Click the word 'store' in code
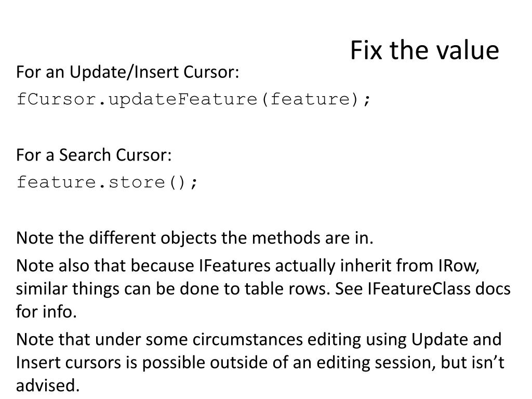The width and height of the screenshot is (532, 399). [x=137, y=182]
